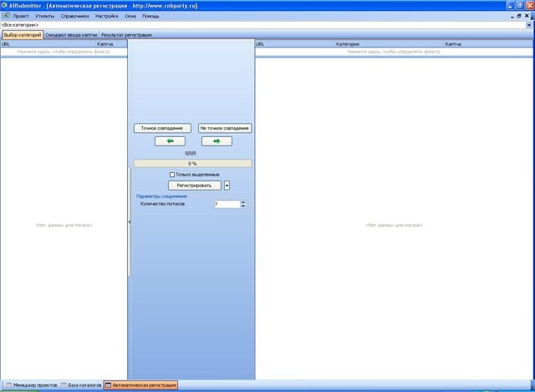Switch to Результат регистрации tab
This screenshot has width=535, height=392.
click(x=126, y=35)
